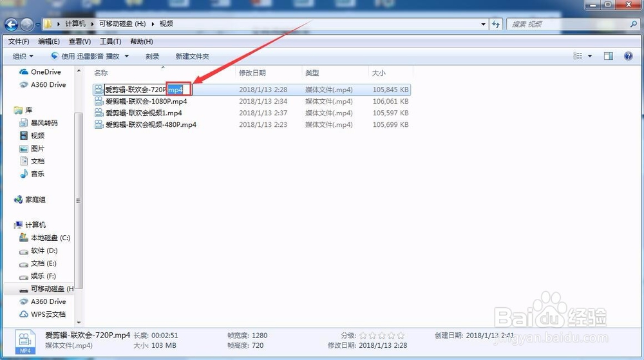Open the 暴风转码 library

click(39, 123)
